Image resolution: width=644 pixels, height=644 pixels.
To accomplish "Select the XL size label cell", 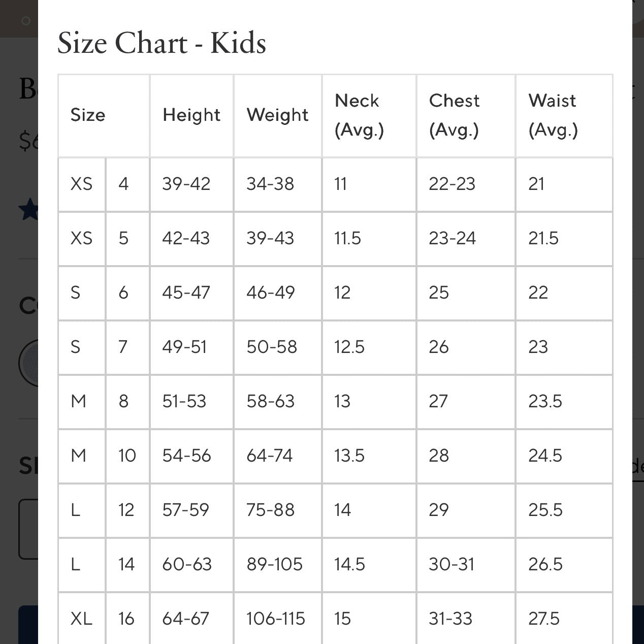I will coord(82,619).
